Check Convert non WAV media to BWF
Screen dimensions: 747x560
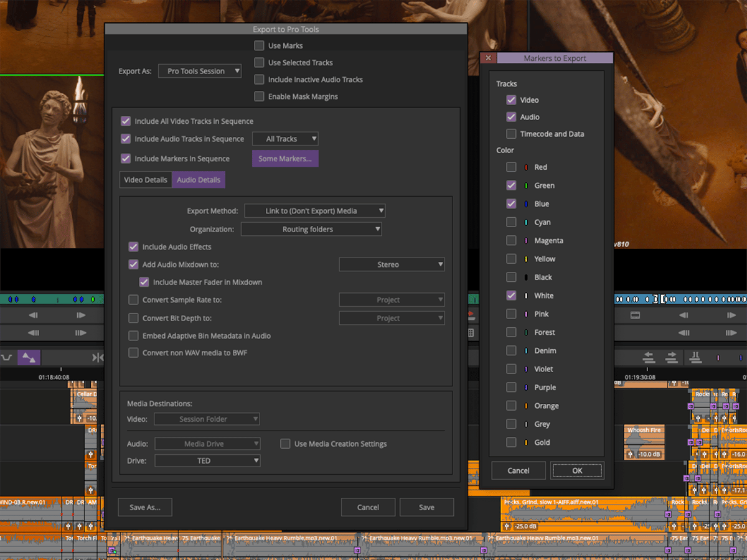tap(133, 353)
